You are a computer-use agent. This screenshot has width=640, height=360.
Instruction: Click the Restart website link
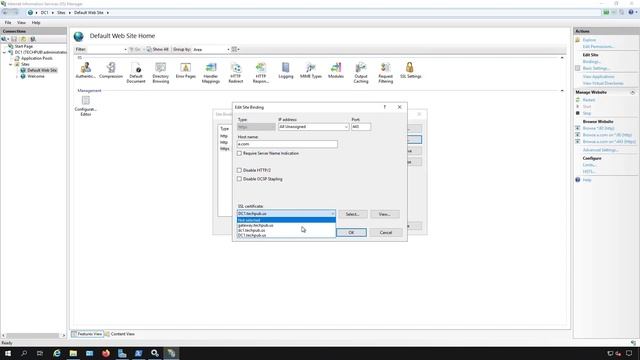click(589, 100)
